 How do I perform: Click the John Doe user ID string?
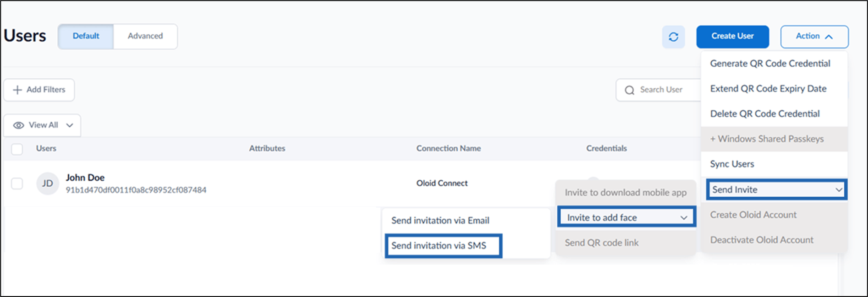(136, 190)
